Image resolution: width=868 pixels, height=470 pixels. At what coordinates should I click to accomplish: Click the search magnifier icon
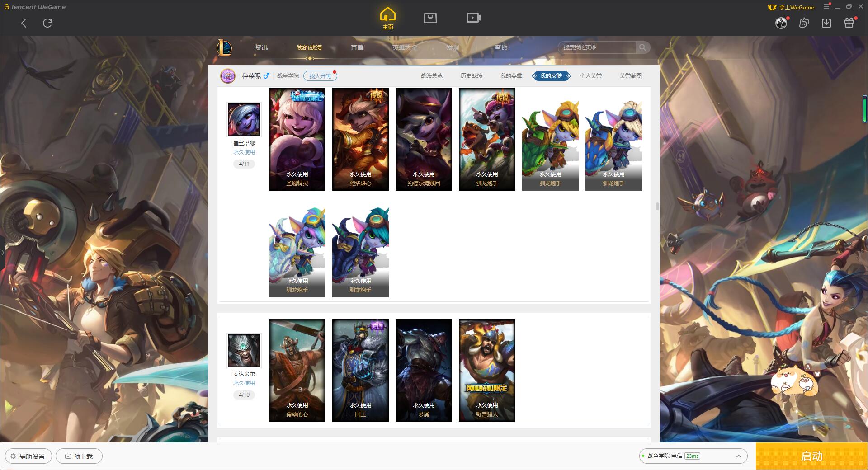642,47
